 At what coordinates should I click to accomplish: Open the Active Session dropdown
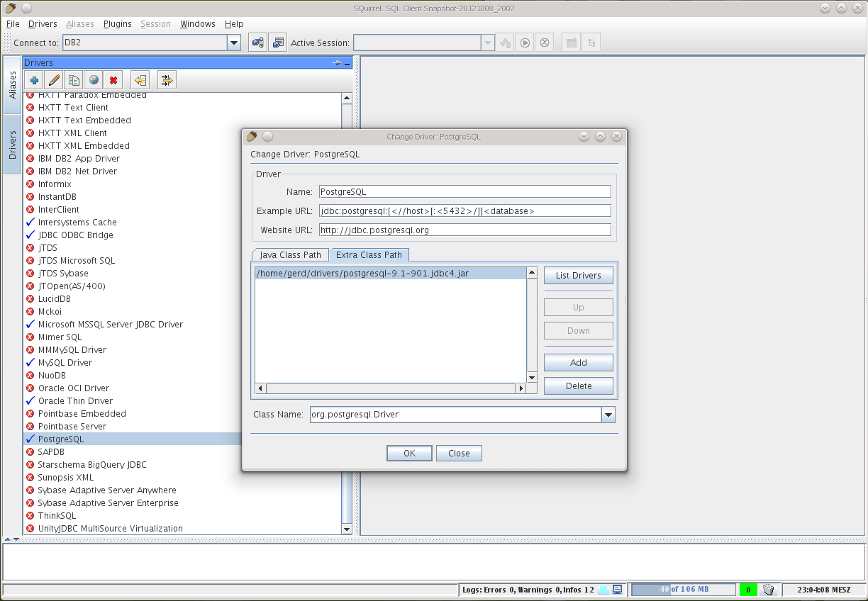coord(487,42)
